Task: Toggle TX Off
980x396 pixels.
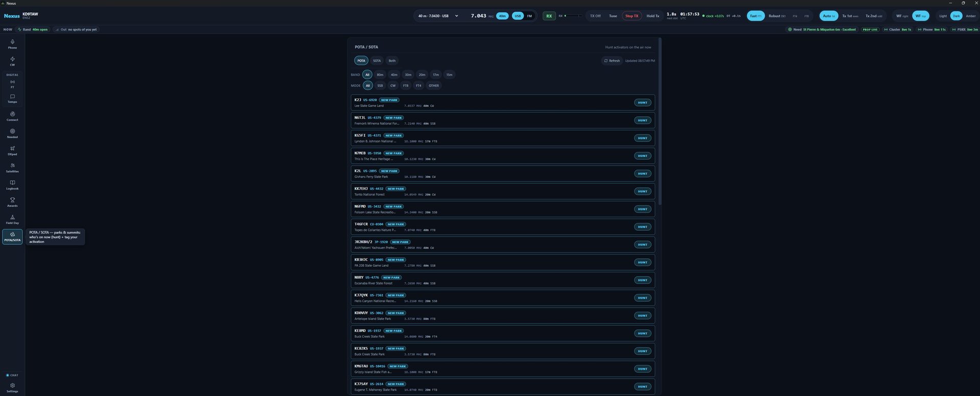Action: click(595, 16)
